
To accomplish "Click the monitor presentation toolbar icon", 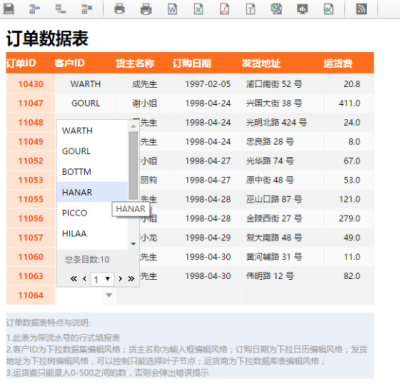I will point(302,9).
